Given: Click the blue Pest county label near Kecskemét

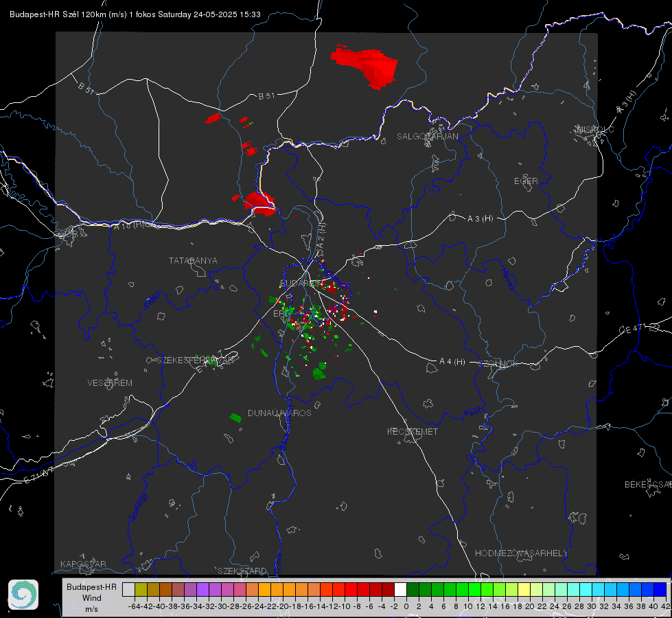Looking at the screenshot, I should pos(473,413).
